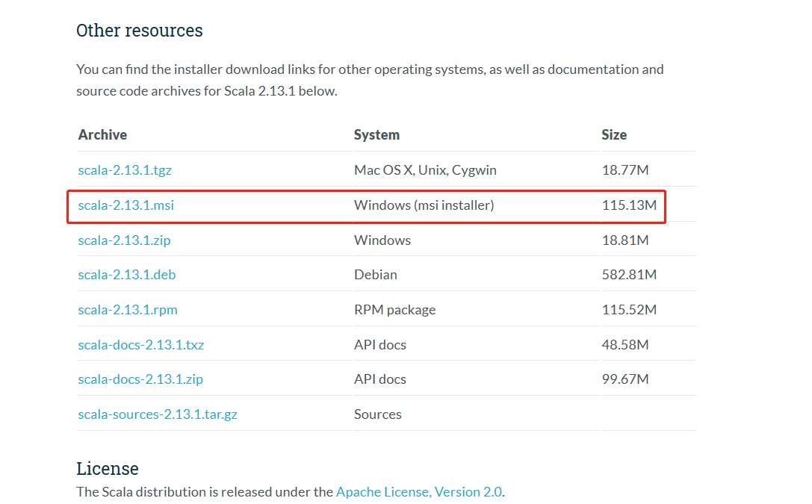Screen dimensions: 812x504
Task: Select the 99.67M size value
Action: 625,379
